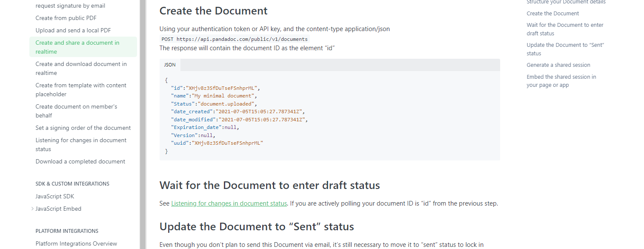Image resolution: width=644 pixels, height=249 pixels.
Task: Open "Create and download document in realtime"
Action: pos(81,68)
